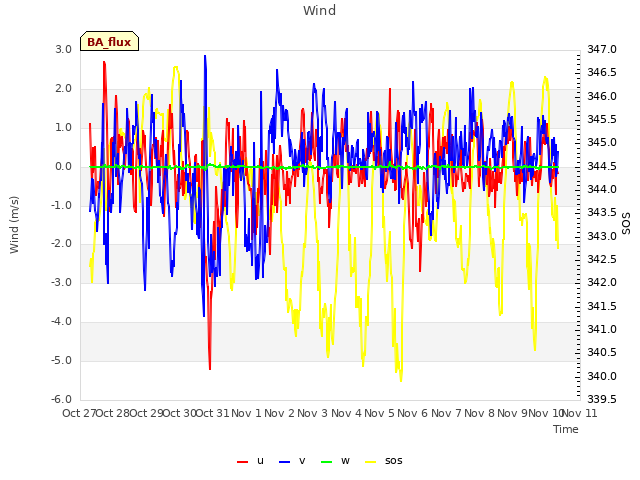Click the 3.0 left axis value
Image resolution: width=640 pixels, height=480 pixels.
click(64, 49)
